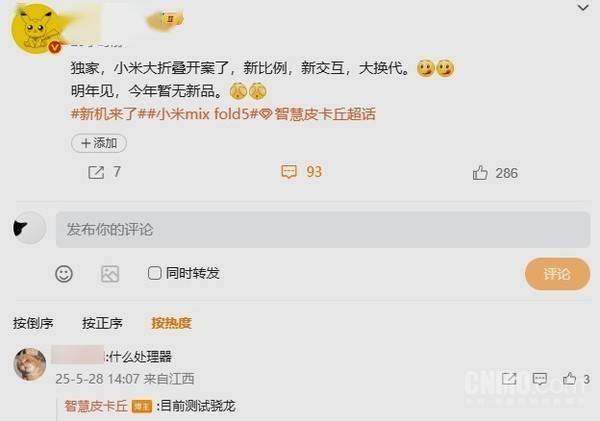Select the 按热度 sorting tab
The height and width of the screenshot is (421, 600).
[x=171, y=323]
